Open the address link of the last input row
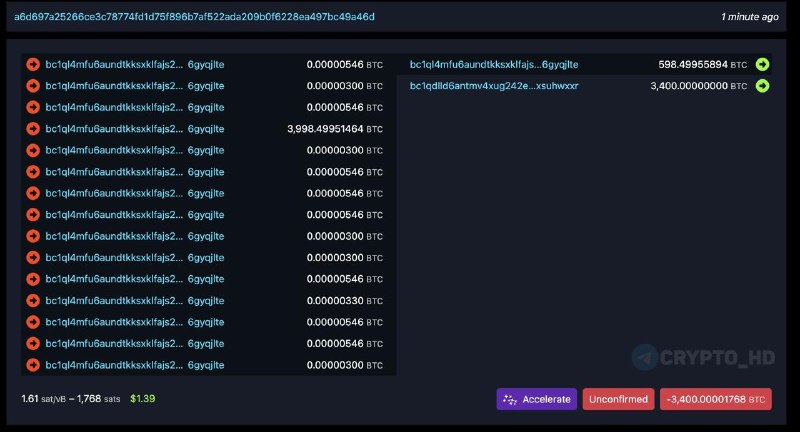Screen dimensions: 800x432 (x=135, y=365)
